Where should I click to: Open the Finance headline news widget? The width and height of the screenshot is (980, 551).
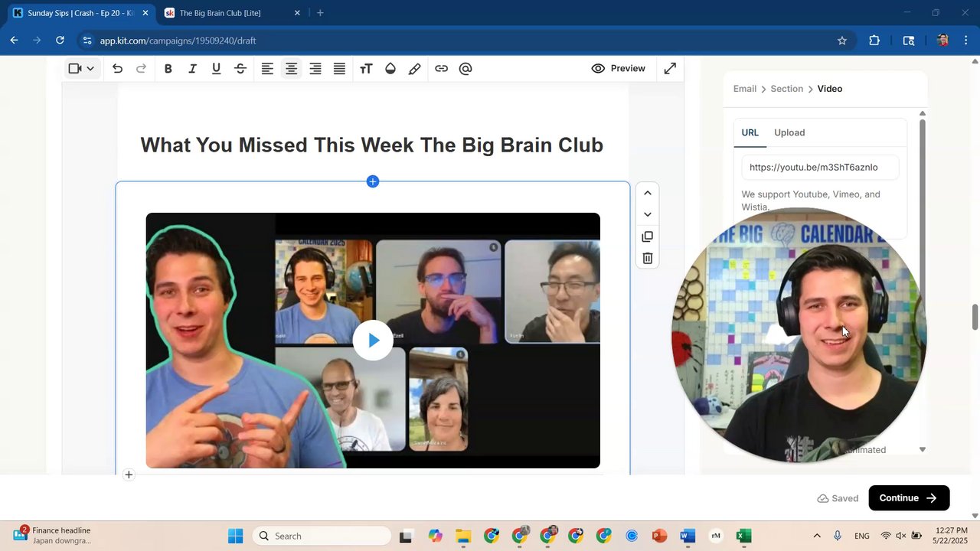[54, 536]
